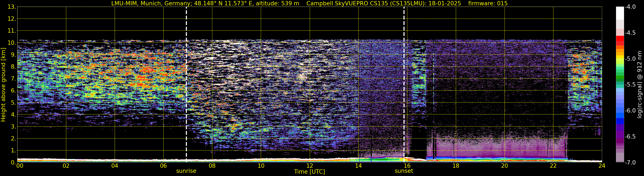This screenshot has width=644, height=176.
Task: Click the log(rc-signal) @ 912 nm colorbar label
Action: [640, 85]
